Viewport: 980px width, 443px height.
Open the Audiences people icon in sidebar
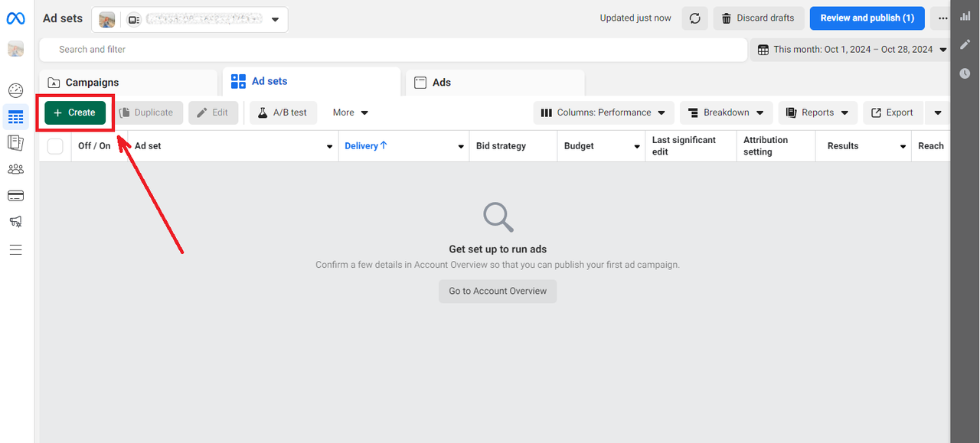[15, 169]
